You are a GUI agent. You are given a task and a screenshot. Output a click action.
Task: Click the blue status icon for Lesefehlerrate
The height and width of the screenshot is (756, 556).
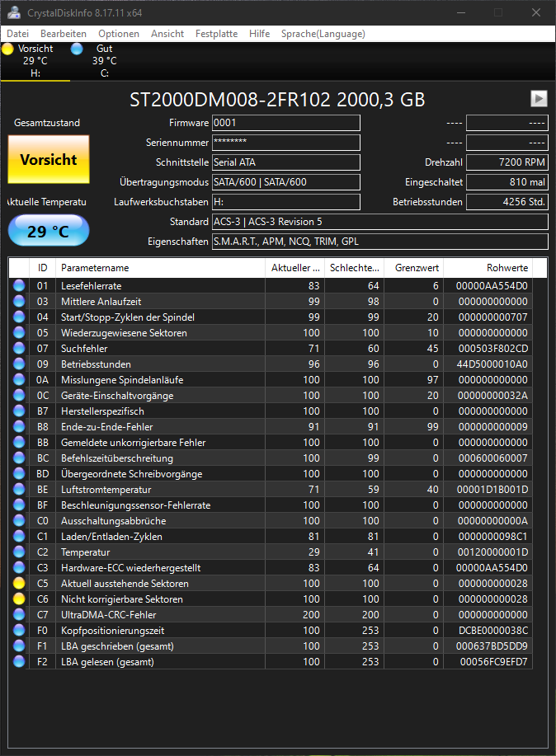[19, 285]
